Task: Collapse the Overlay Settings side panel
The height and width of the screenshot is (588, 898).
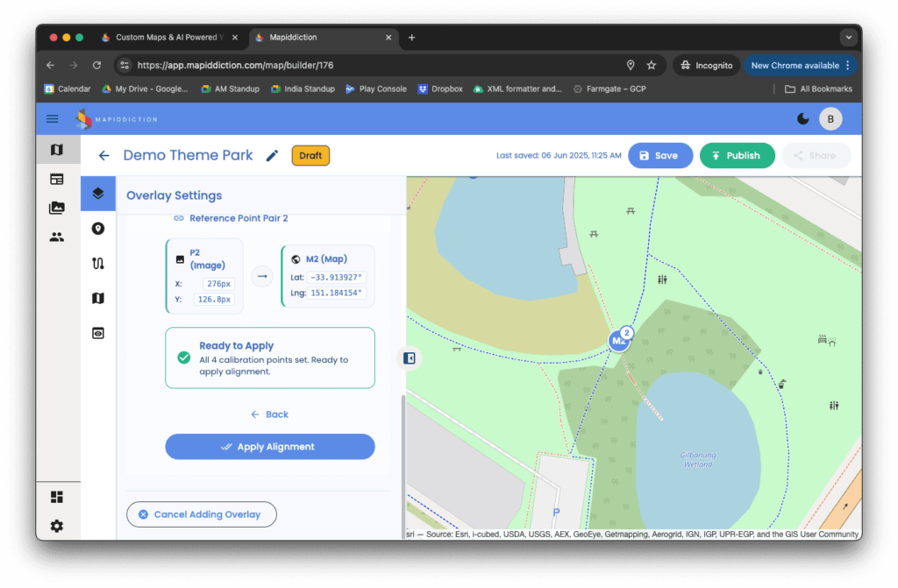Action: click(409, 358)
